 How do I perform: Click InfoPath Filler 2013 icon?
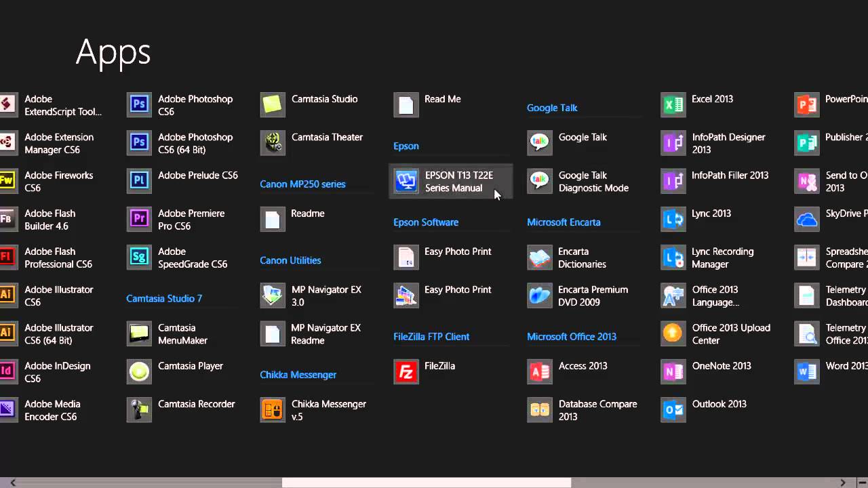coord(673,181)
